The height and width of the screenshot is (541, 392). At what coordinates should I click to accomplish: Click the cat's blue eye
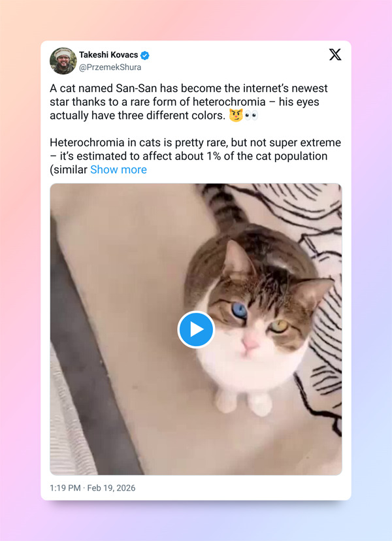coord(239,310)
